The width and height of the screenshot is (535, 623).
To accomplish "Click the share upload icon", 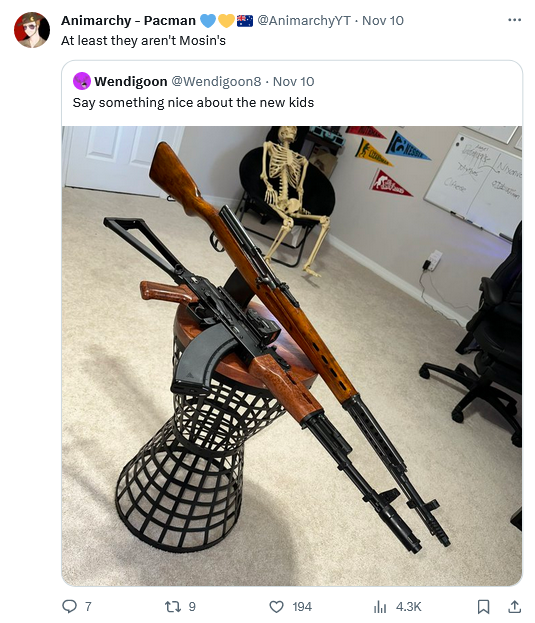I will [x=514, y=606].
